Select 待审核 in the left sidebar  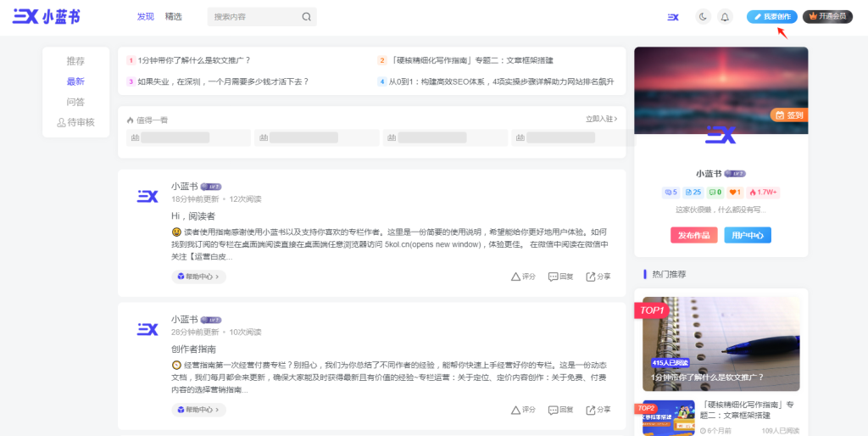75,122
